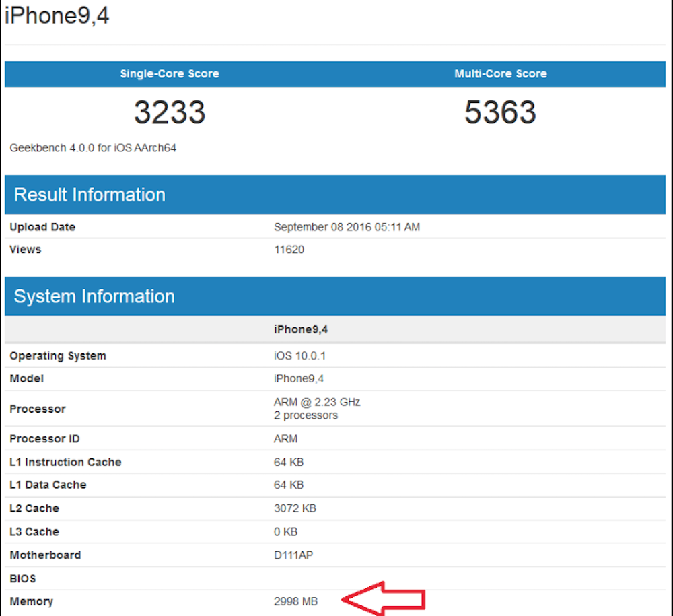Click the Geekbench 4.0.0 for iOS AArch64 text
The height and width of the screenshot is (616, 673).
point(93,148)
